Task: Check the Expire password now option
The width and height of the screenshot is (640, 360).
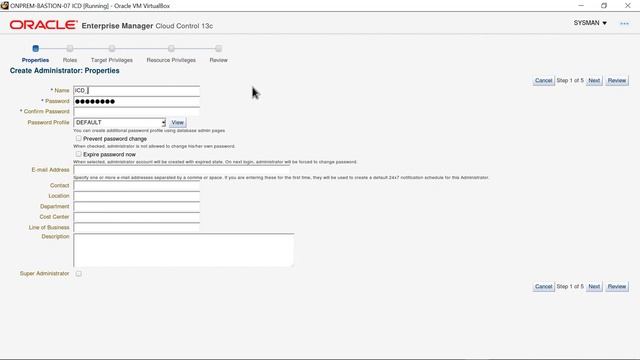Action: [x=78, y=154]
